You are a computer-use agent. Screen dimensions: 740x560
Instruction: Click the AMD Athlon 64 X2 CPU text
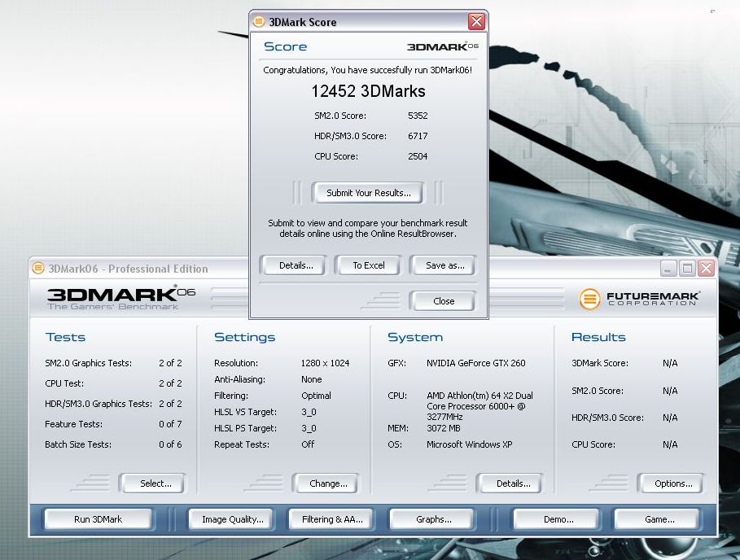[479, 406]
